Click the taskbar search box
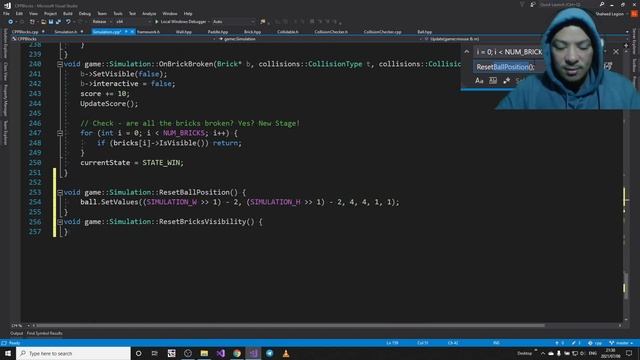 point(73,353)
